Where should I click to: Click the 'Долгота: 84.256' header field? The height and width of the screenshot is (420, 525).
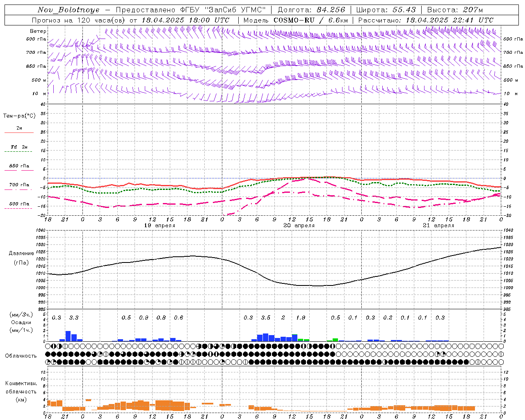pos(312,10)
